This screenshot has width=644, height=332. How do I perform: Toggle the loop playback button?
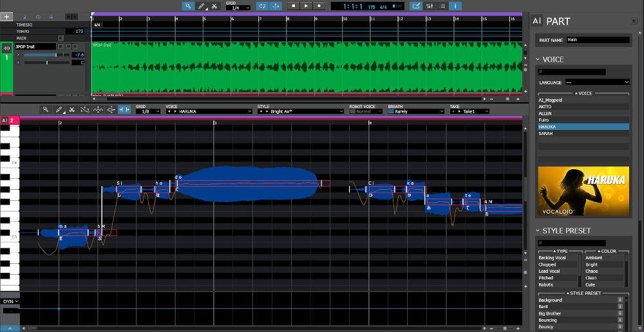coord(262,6)
